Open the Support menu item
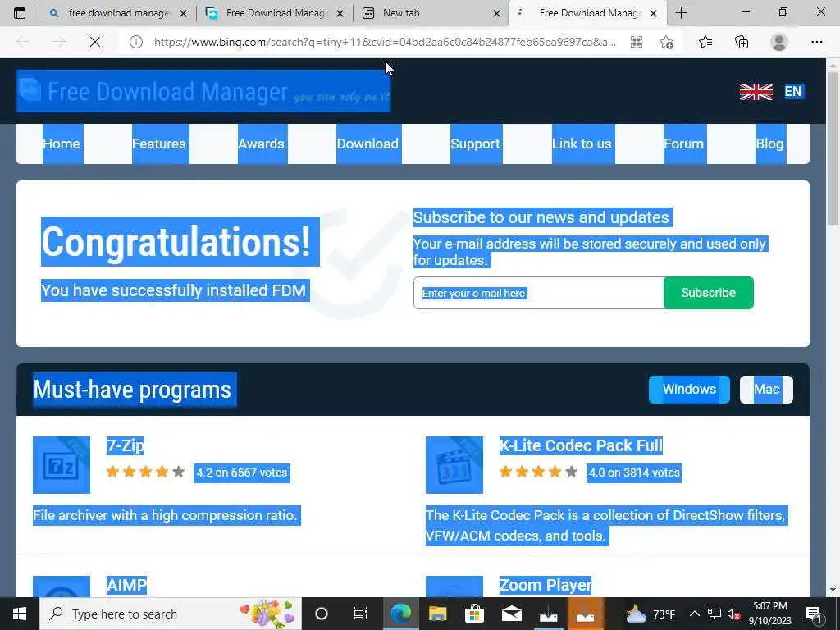Image resolution: width=840 pixels, height=630 pixels. (475, 144)
